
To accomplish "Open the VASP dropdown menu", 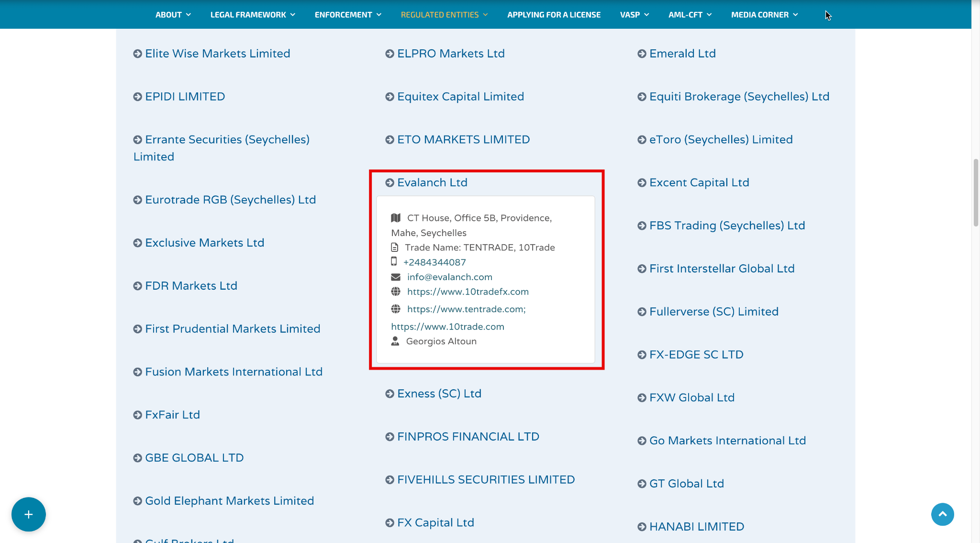I will 635,15.
